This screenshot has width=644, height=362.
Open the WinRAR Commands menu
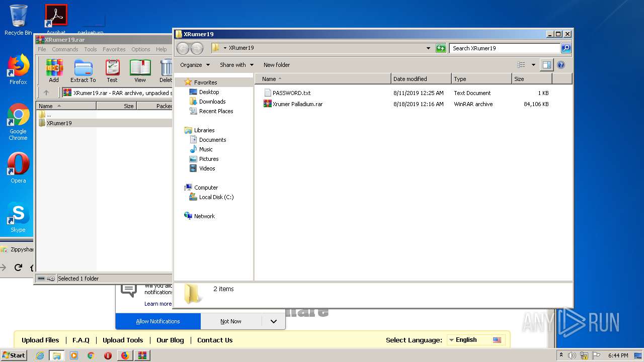tap(65, 49)
